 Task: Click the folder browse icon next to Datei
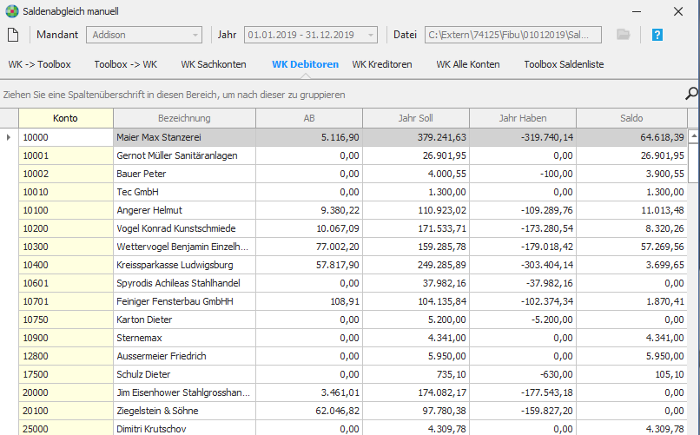pos(623,35)
